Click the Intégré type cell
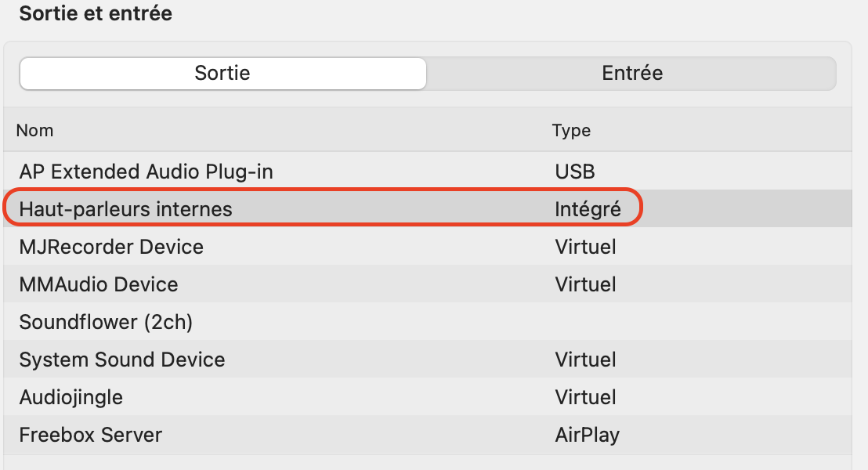The image size is (868, 470). 588,209
